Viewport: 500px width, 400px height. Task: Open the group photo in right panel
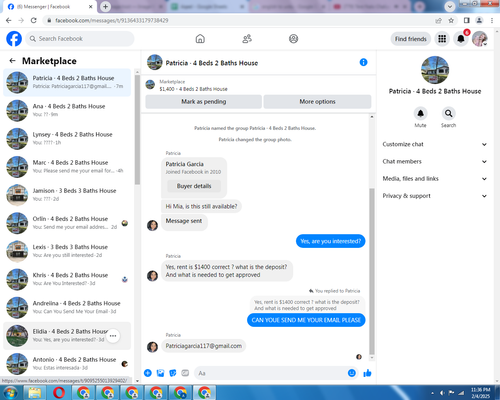[x=435, y=70]
